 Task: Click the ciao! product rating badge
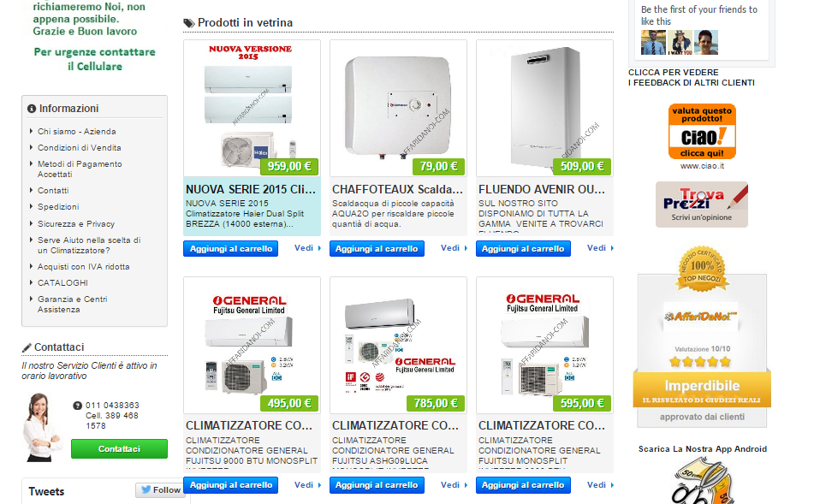[702, 132]
